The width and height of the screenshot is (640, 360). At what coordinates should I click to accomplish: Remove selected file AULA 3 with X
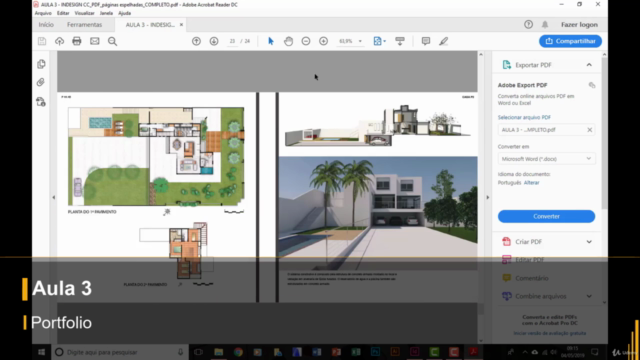tap(589, 130)
